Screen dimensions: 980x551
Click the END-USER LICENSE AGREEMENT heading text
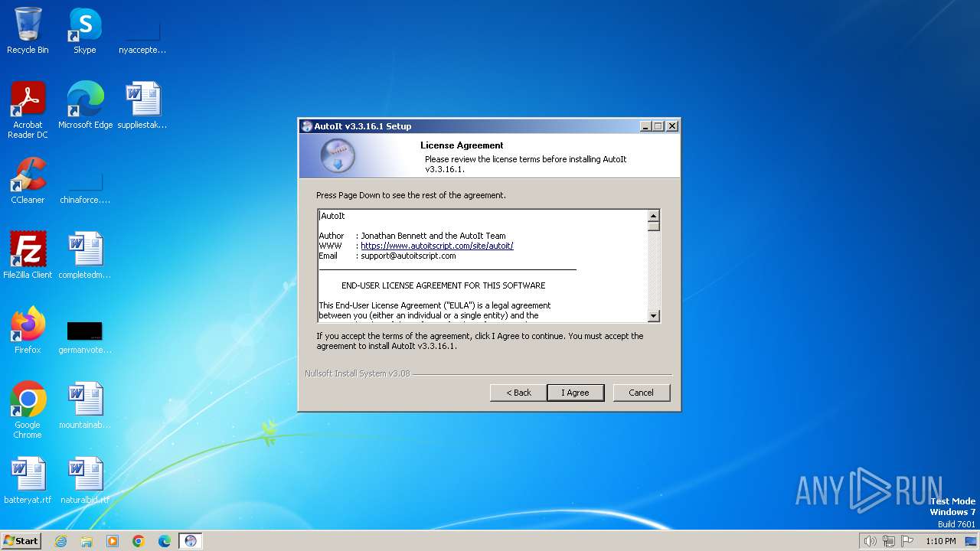[443, 285]
